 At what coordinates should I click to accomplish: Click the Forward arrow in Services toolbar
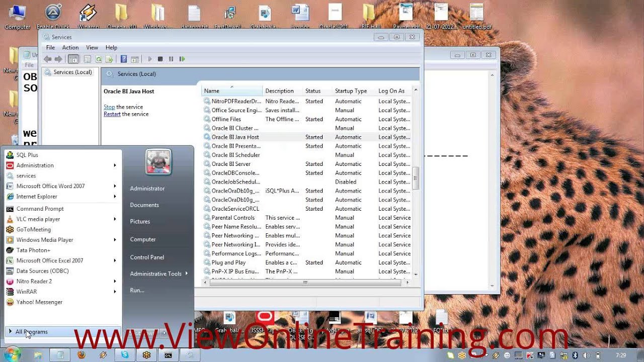[x=58, y=59]
